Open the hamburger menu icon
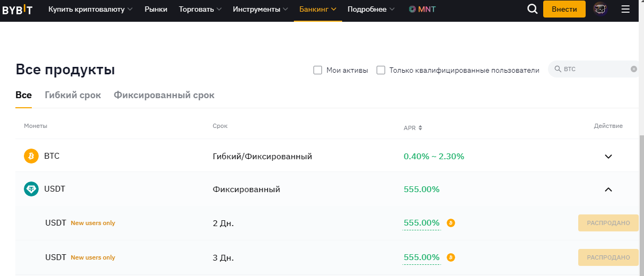Screen dimensions: 644x276 click(x=625, y=9)
